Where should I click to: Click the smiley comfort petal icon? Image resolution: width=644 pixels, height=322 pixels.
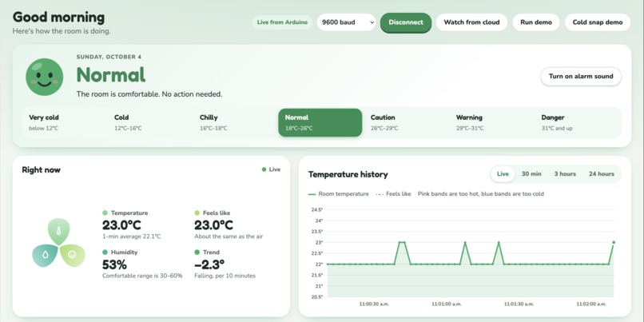(72, 255)
